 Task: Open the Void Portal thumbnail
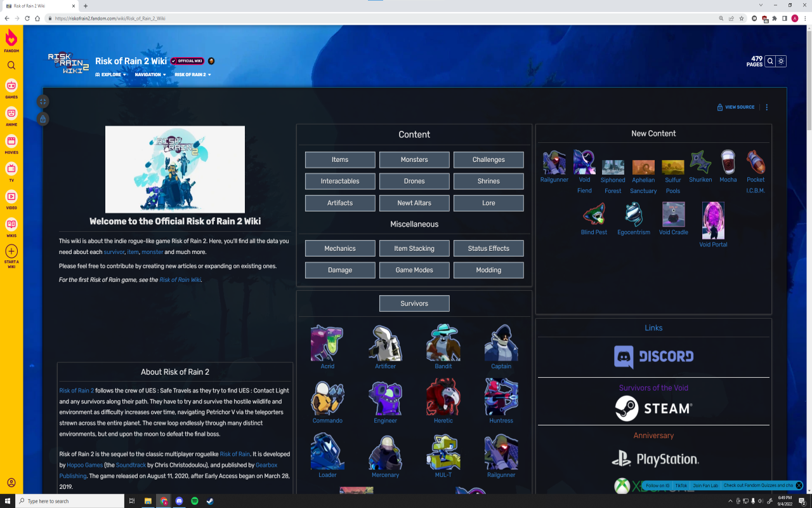(713, 220)
